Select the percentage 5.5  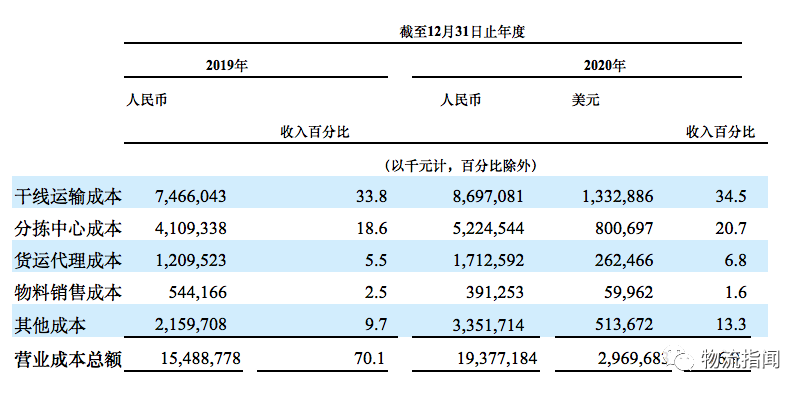pyautogui.click(x=376, y=260)
